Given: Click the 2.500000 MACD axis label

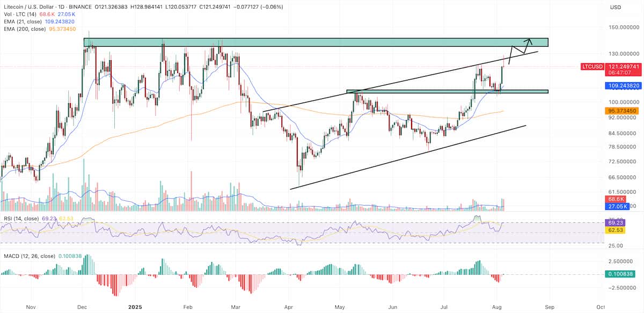Looking at the screenshot, I should coord(621,261).
